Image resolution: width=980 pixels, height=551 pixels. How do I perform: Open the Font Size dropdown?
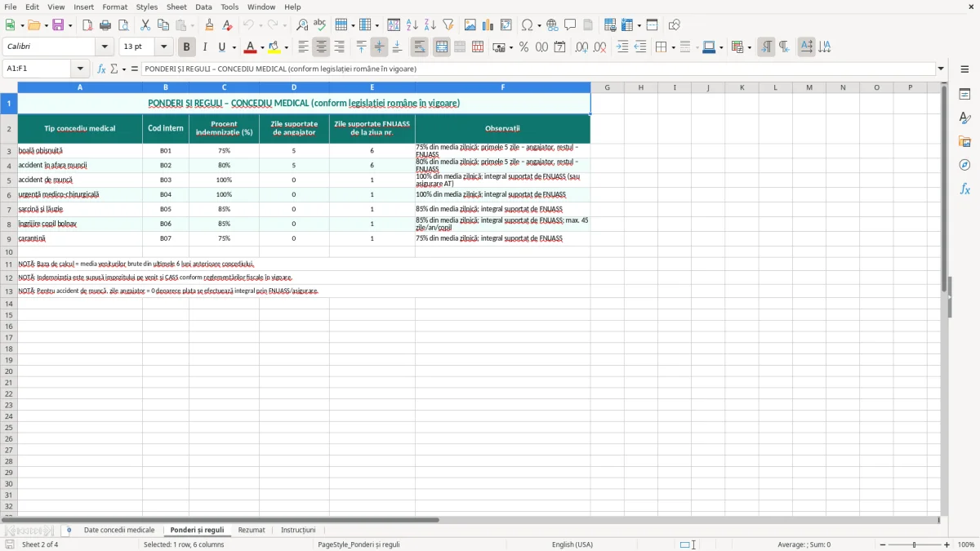coord(163,47)
